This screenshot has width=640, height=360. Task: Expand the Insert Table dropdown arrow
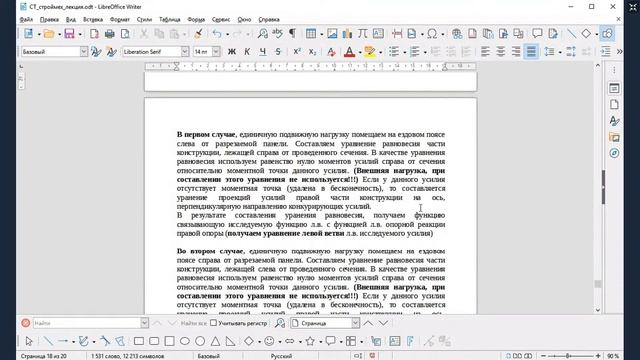tap(322, 34)
